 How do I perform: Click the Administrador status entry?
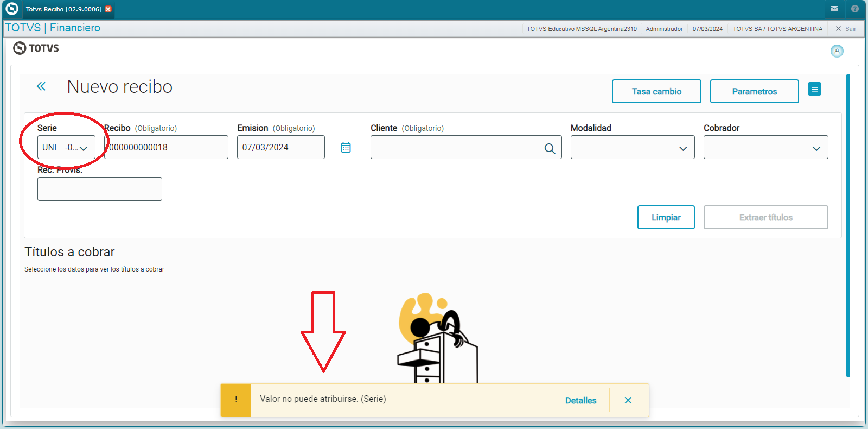pos(664,29)
